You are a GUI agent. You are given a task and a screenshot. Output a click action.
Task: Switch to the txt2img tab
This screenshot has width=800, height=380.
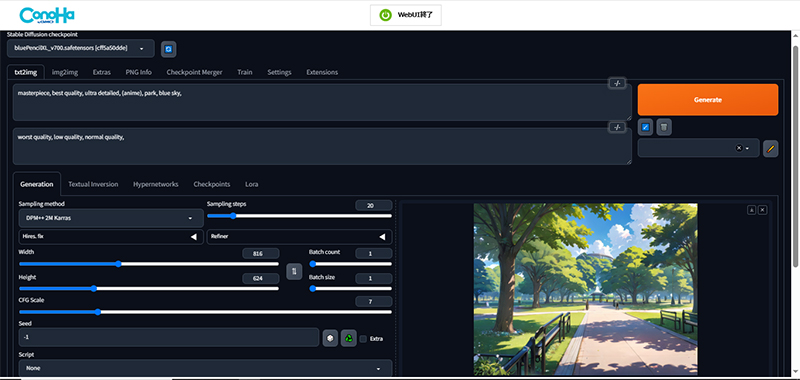26,72
